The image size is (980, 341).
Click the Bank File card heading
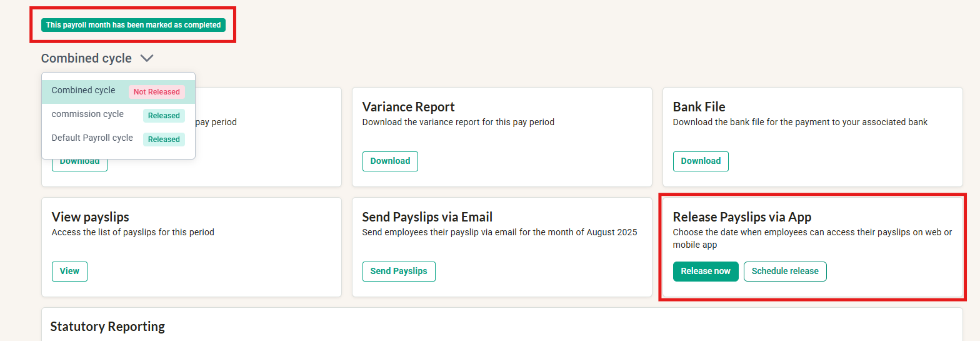tap(699, 106)
